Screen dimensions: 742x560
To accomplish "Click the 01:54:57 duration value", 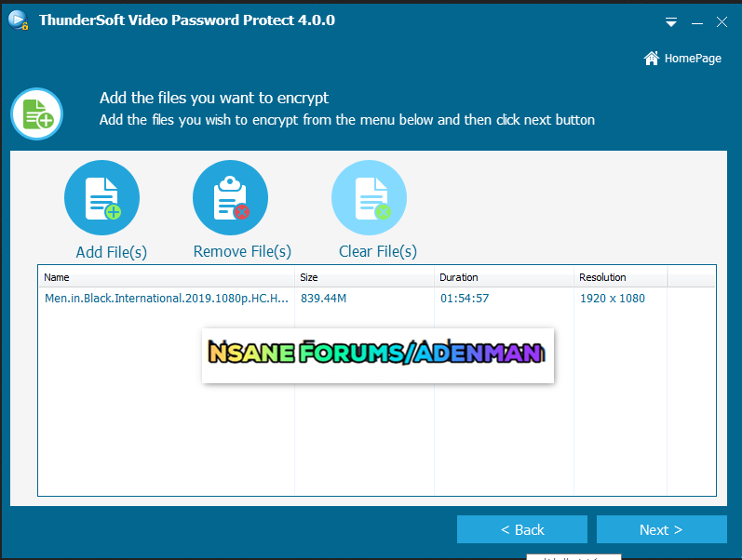I will [465, 299].
